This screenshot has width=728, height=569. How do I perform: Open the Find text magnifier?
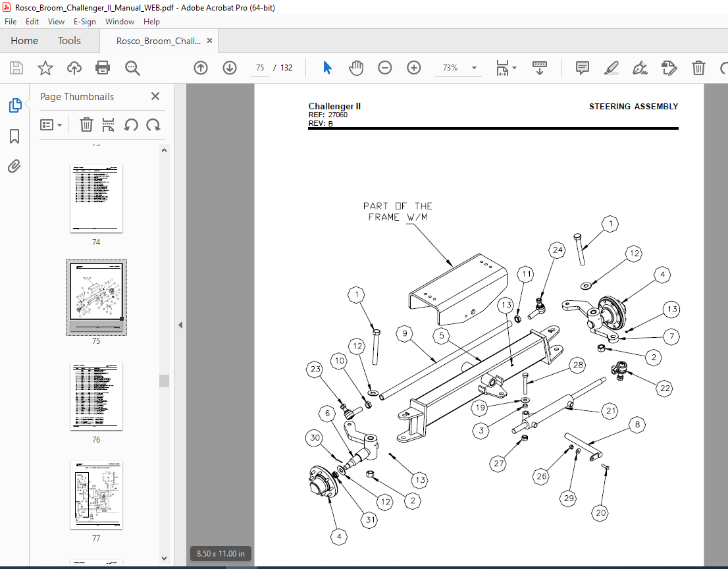132,68
